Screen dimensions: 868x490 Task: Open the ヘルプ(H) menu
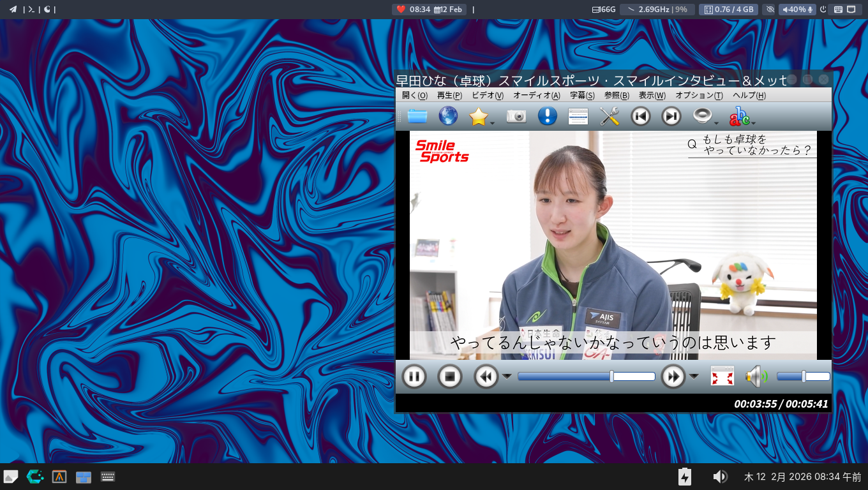click(x=749, y=95)
